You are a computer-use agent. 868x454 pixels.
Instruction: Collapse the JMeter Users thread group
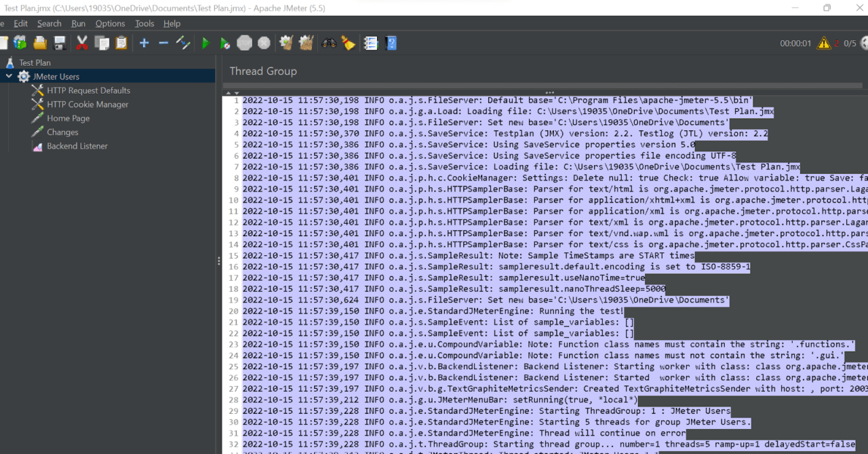pos(8,76)
